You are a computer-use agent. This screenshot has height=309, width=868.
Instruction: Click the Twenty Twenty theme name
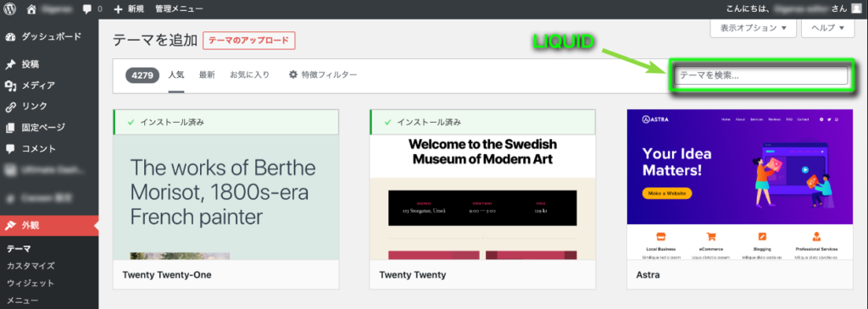(413, 275)
